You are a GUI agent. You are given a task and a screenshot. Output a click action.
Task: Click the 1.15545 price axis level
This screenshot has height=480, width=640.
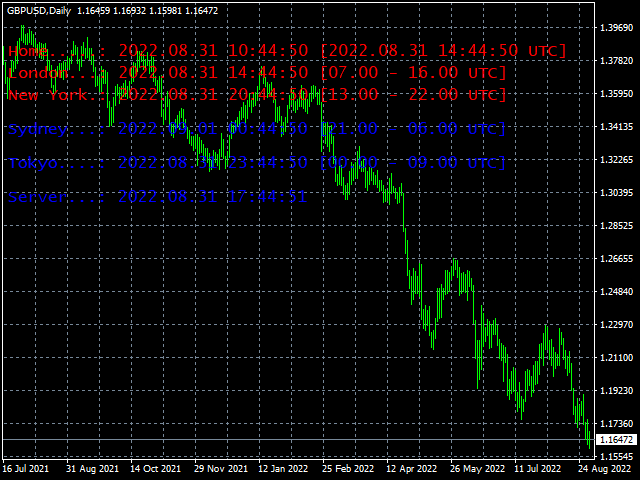tap(615, 455)
